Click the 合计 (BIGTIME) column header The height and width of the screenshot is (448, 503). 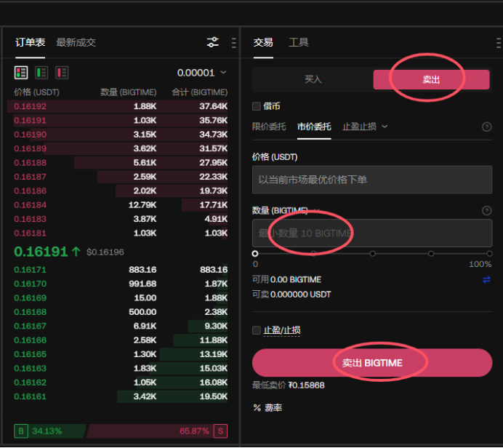pyautogui.click(x=200, y=92)
